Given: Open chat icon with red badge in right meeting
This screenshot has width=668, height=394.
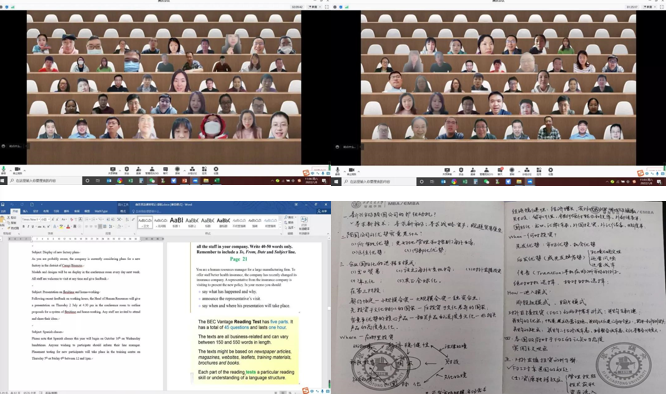Looking at the screenshot, I should [x=500, y=170].
